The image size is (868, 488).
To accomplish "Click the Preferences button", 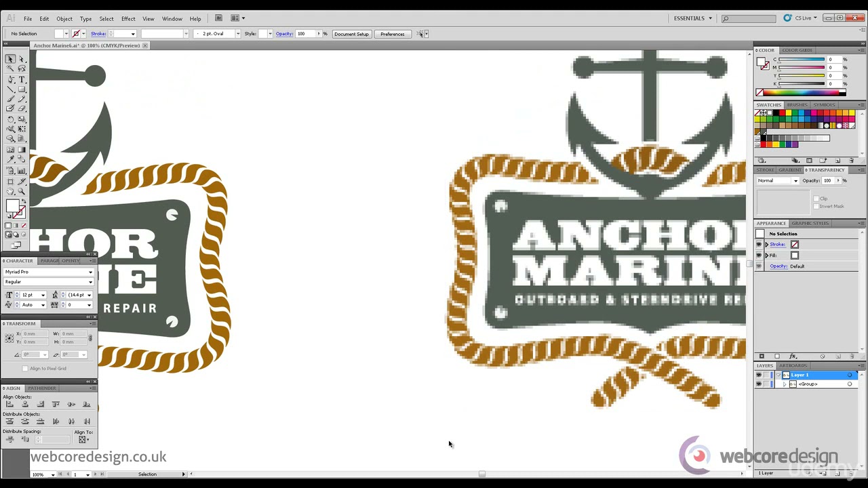I will [393, 34].
